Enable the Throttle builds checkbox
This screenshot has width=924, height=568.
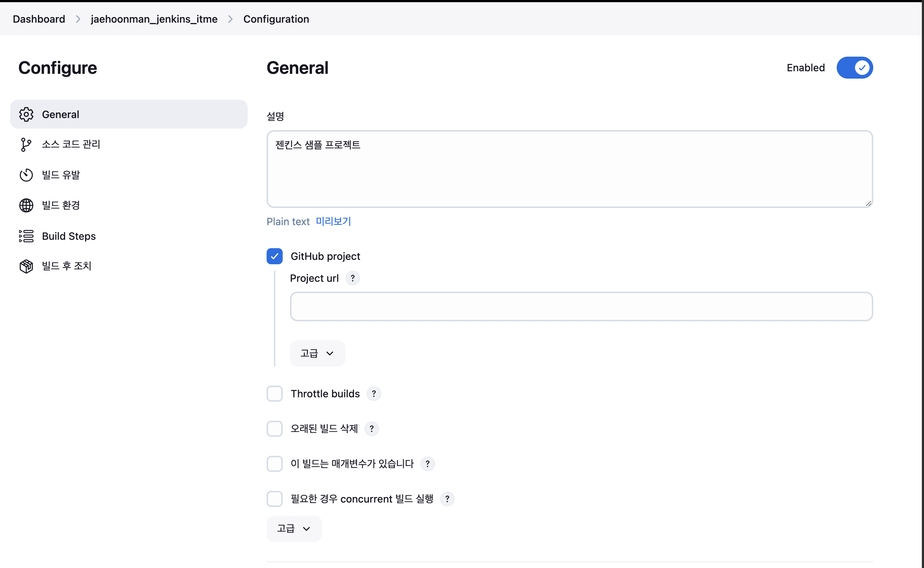click(275, 394)
